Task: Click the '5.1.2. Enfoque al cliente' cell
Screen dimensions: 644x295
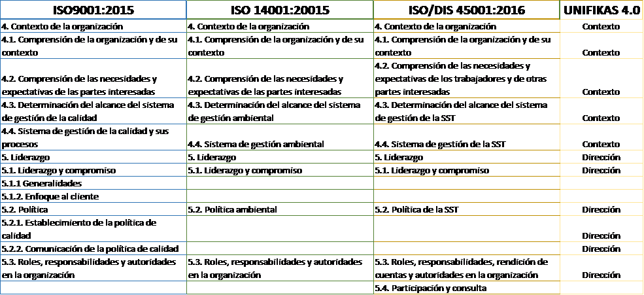Action: click(x=93, y=196)
